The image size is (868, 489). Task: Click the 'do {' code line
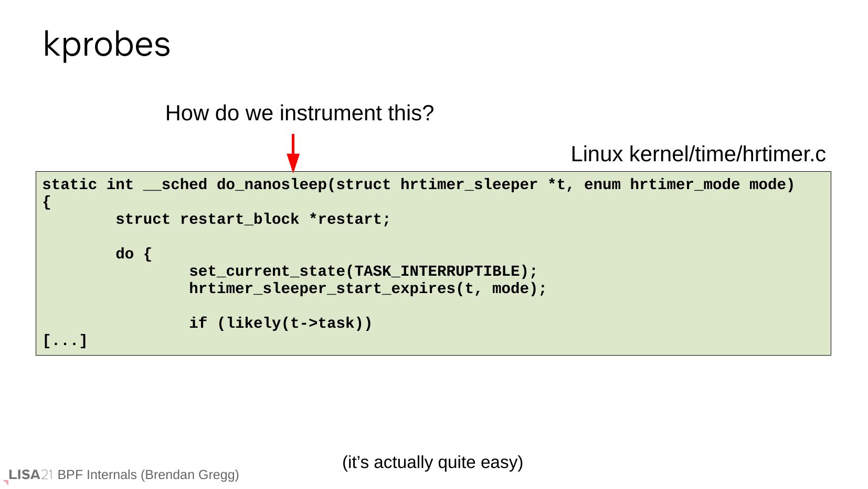[133, 254]
